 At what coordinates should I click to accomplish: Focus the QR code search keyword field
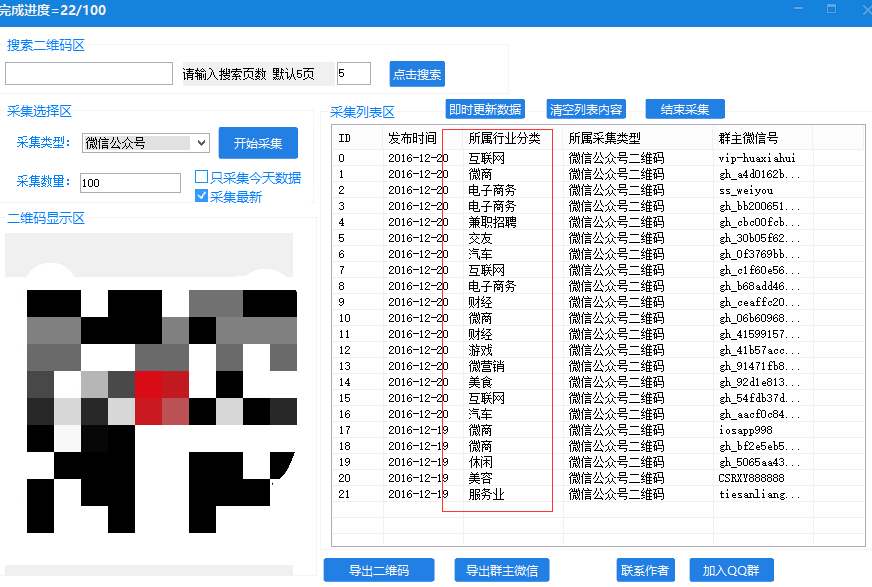(x=89, y=73)
